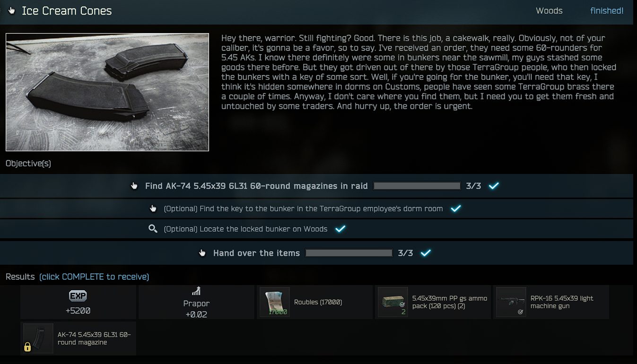Image resolution: width=637 pixels, height=364 pixels.
Task: Select the optional find bunker key objective text
Action: tap(303, 208)
